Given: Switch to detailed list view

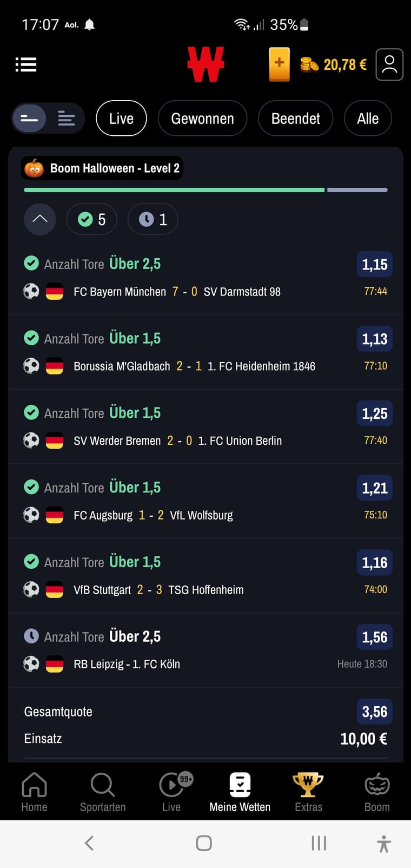Looking at the screenshot, I should click(x=67, y=119).
